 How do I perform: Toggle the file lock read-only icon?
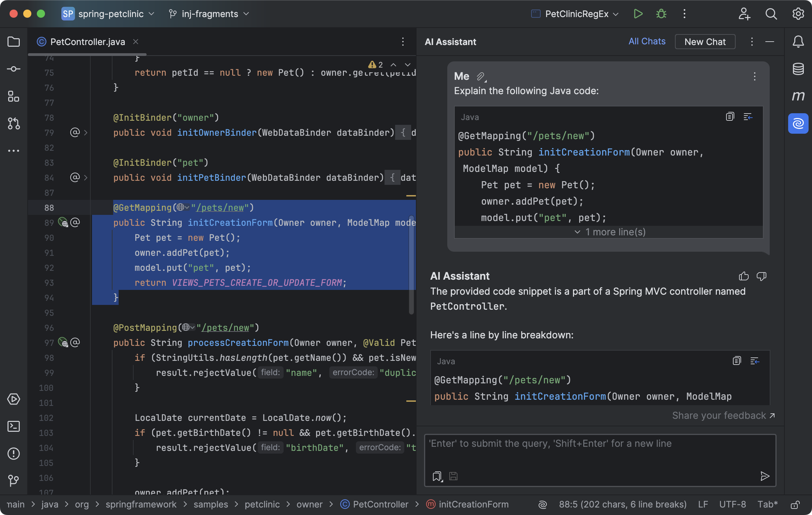(795, 504)
